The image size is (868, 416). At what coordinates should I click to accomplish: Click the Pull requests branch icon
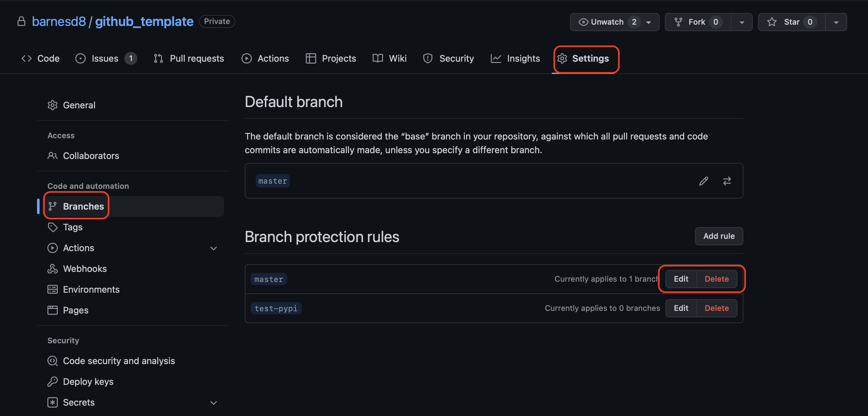[x=158, y=58]
